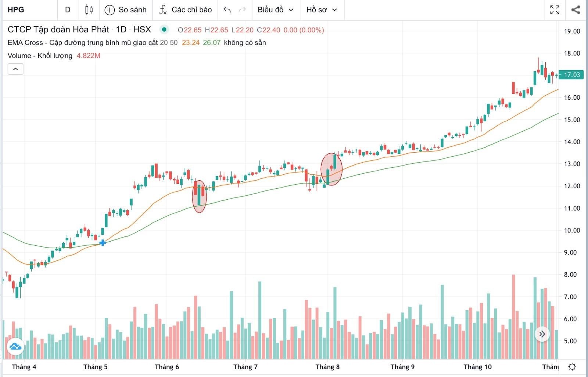Image resolution: width=588 pixels, height=377 pixels.
Task: Click the 1D interval label in title
Action: pyautogui.click(x=121, y=30)
